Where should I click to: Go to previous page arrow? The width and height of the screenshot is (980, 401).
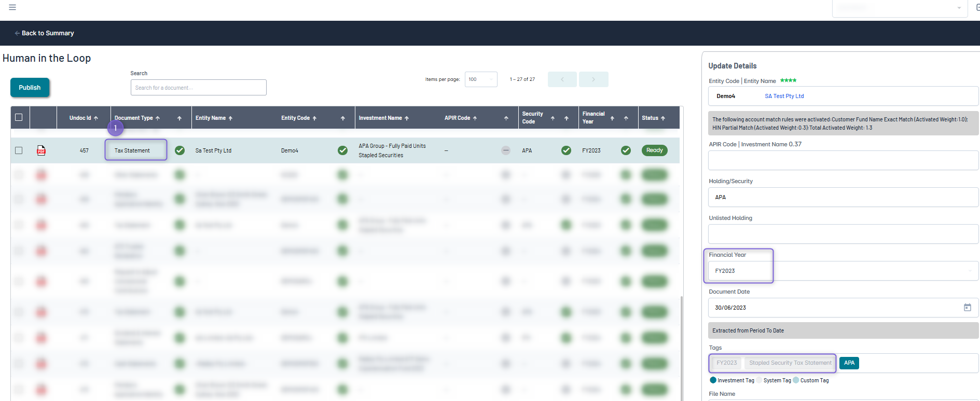[x=562, y=79]
